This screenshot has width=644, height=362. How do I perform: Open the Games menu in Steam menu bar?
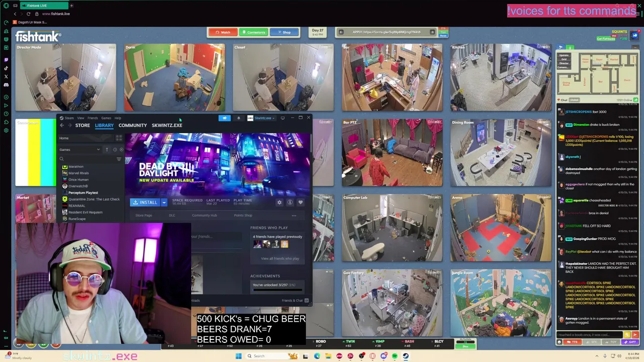[x=106, y=118]
